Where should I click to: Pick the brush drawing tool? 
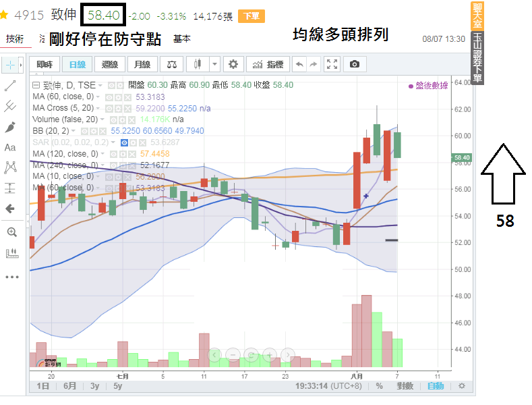coord(10,127)
